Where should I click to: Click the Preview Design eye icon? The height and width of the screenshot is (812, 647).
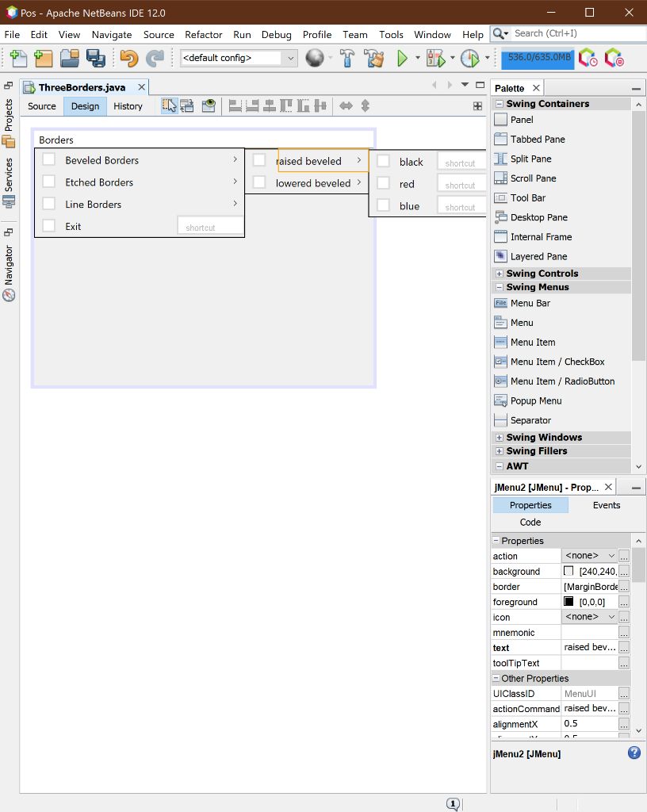(x=209, y=105)
